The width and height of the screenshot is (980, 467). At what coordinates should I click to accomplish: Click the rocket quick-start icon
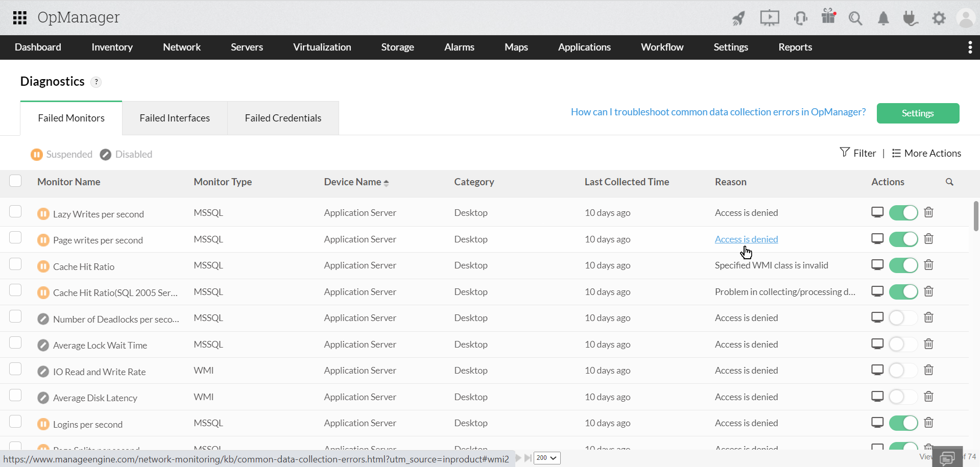738,18
